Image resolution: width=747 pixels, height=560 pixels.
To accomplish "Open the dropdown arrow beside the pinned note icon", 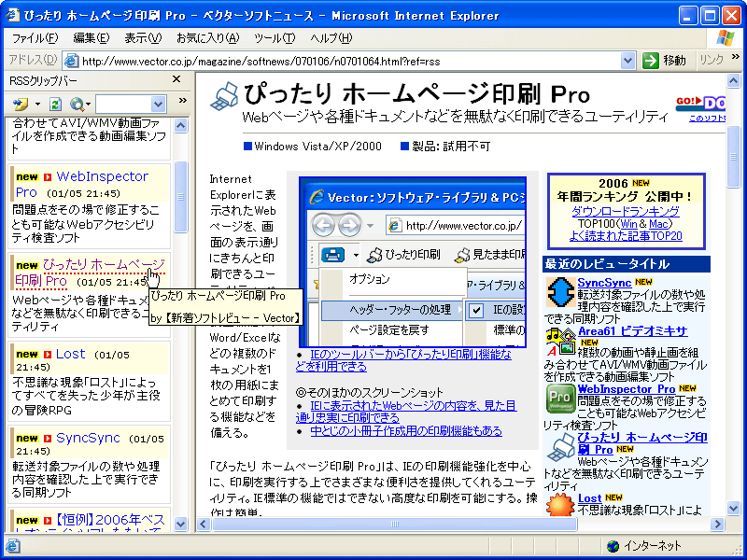I will coord(37,105).
